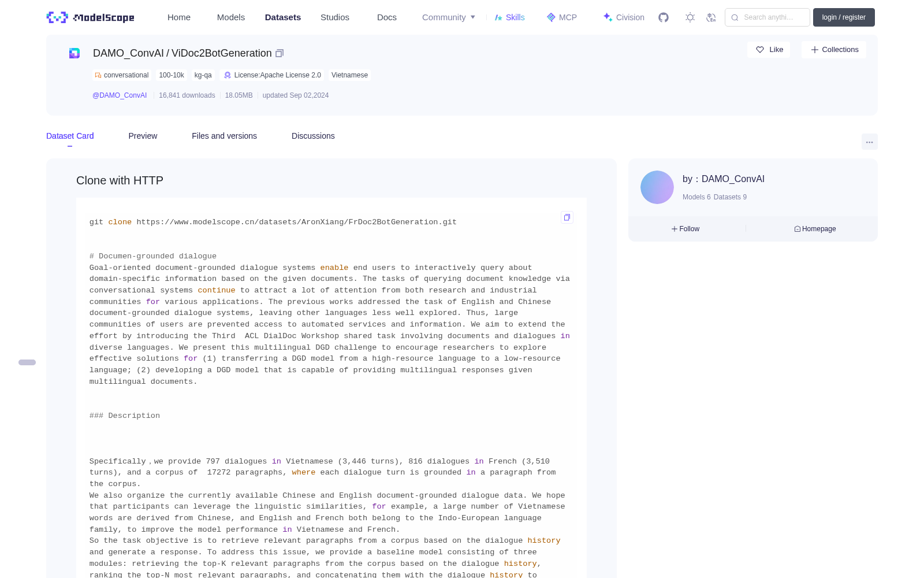Copy the dataset name with copy icon

(x=280, y=53)
